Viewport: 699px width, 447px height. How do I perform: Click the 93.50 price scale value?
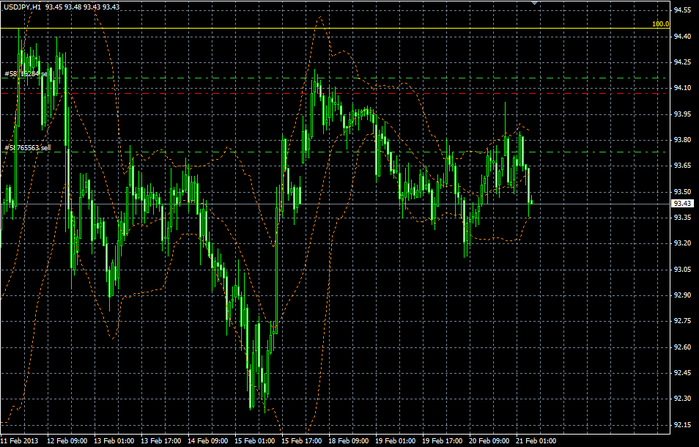(x=683, y=192)
